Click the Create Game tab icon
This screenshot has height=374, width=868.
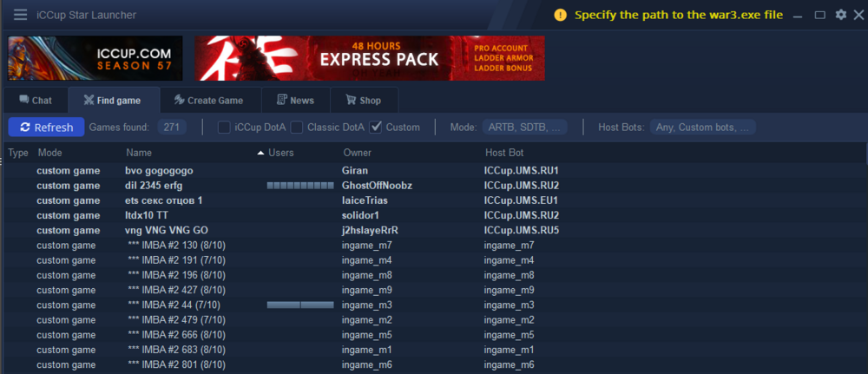(x=179, y=101)
